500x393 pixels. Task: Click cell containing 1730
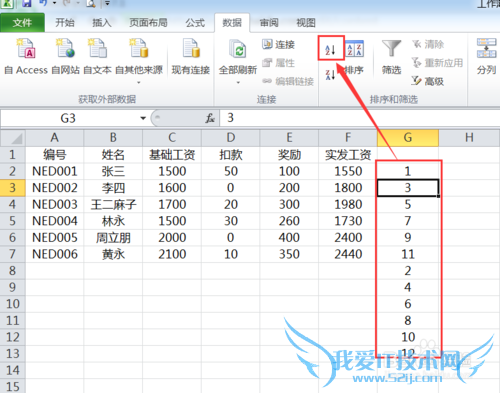click(x=348, y=221)
